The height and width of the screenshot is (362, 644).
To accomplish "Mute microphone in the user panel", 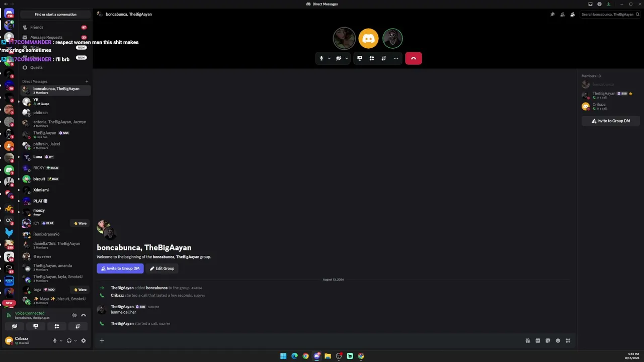I will click(55, 341).
